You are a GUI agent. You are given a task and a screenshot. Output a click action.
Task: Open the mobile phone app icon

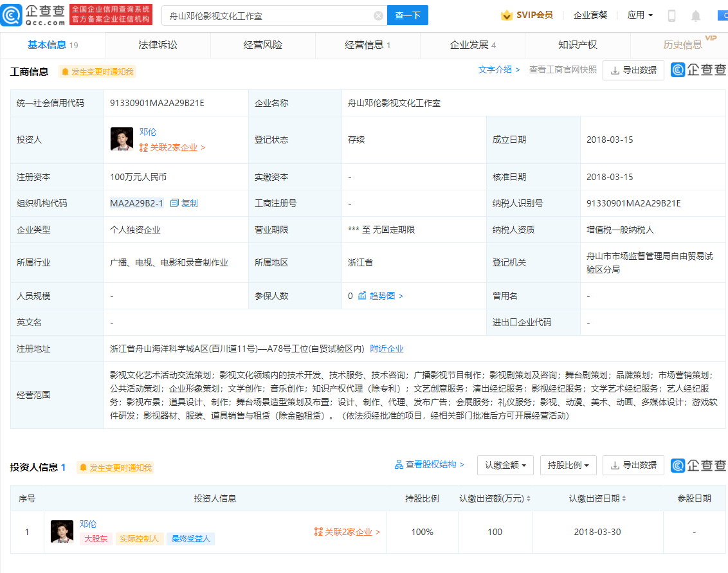click(x=671, y=16)
